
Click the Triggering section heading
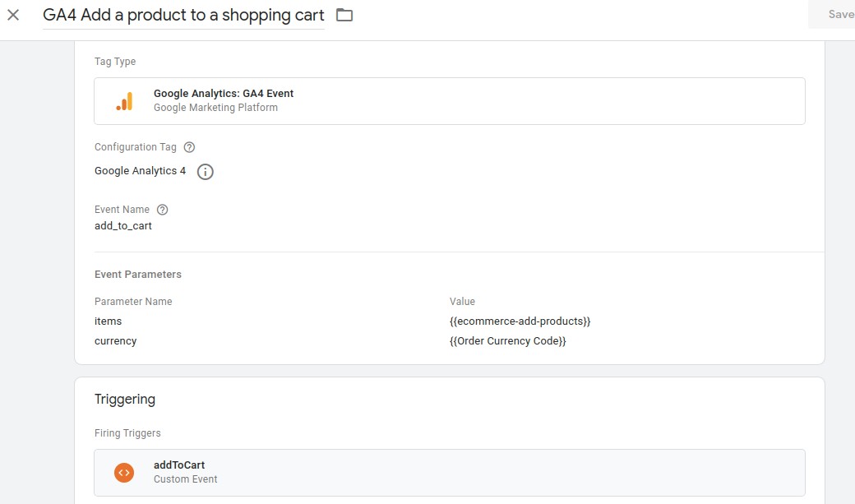(x=125, y=400)
